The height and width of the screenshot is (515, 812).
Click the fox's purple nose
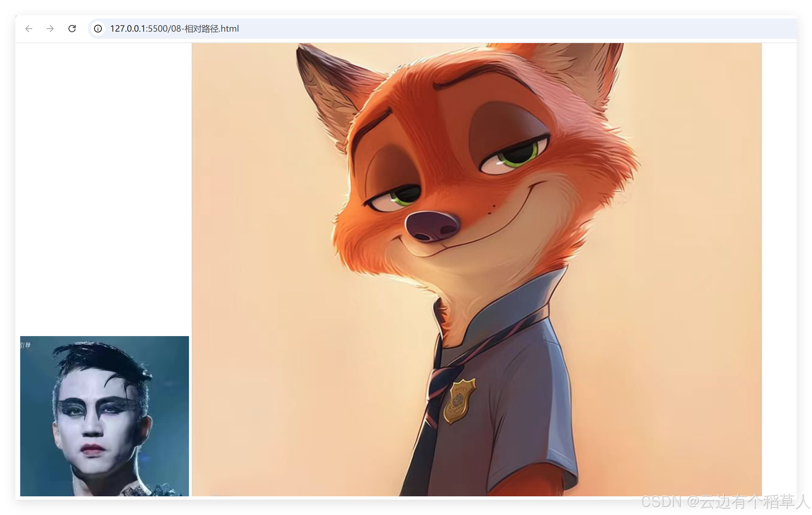click(432, 226)
